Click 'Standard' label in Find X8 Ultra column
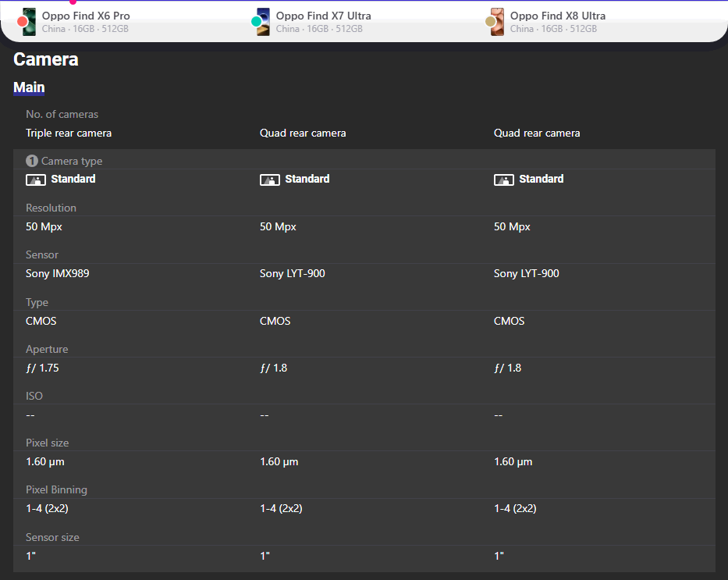The height and width of the screenshot is (580, 728). click(542, 179)
